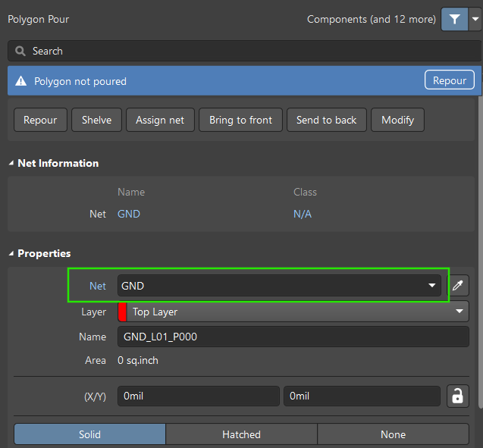
Task: Edit the Name field GND_L01_P000
Action: 293,337
